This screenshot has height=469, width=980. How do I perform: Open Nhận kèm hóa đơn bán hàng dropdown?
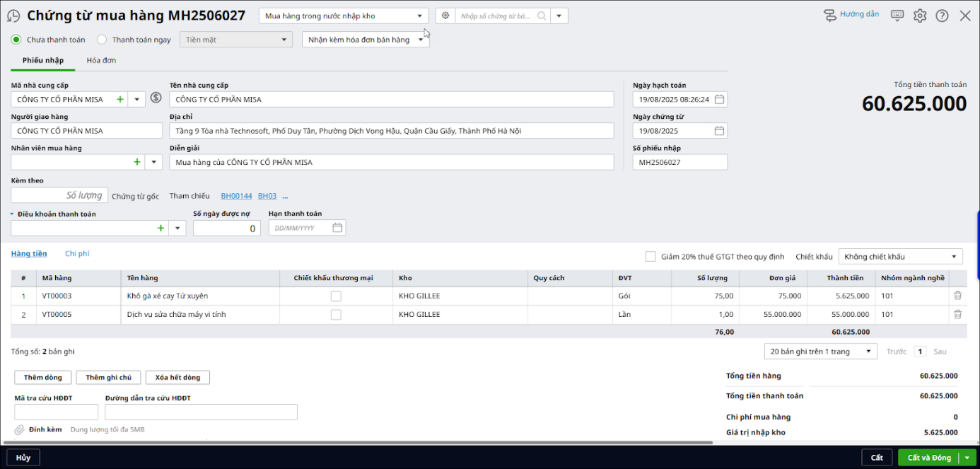click(366, 40)
